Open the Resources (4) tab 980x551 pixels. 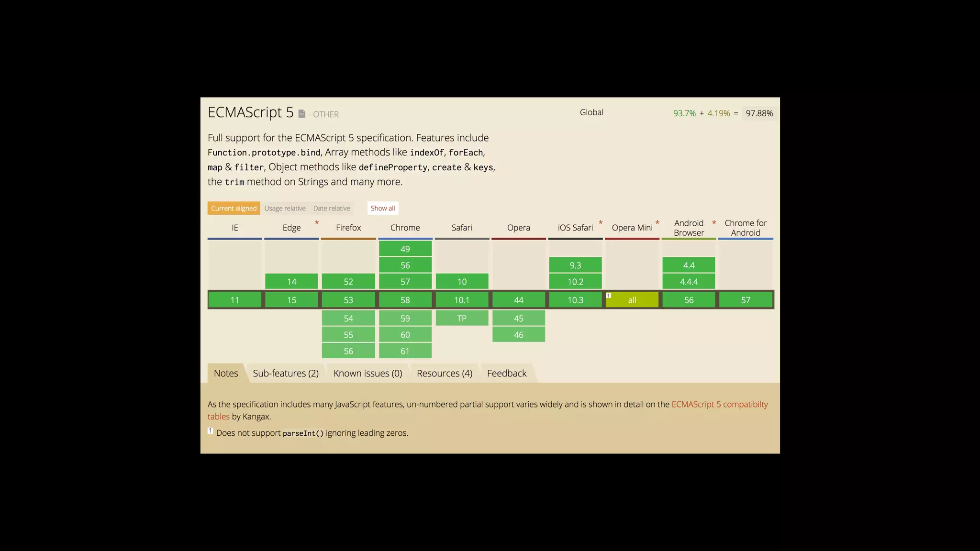pyautogui.click(x=445, y=374)
